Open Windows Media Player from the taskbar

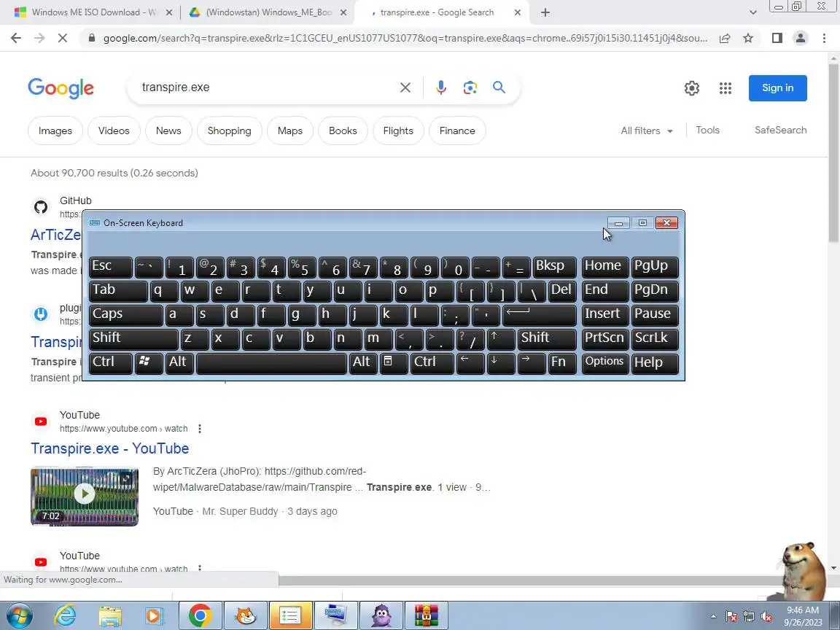click(x=155, y=615)
